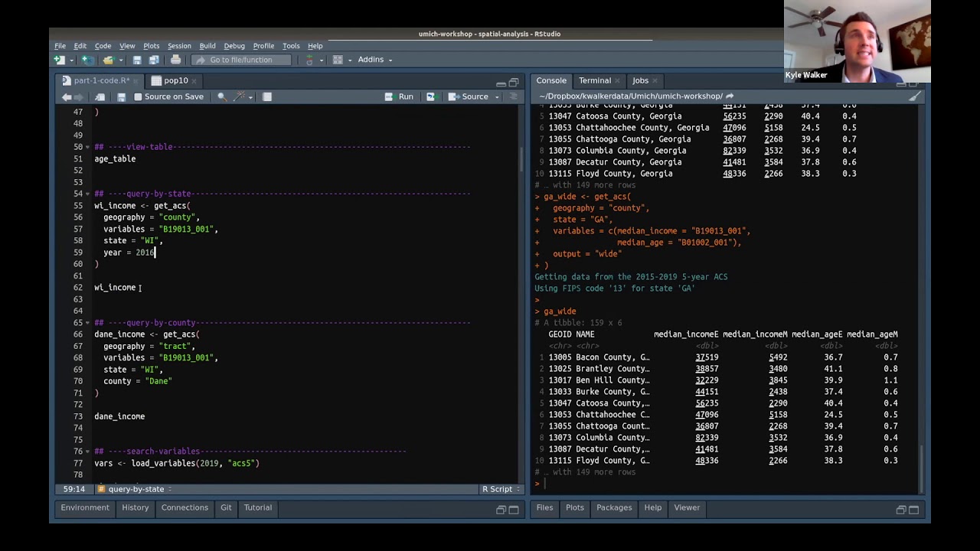Open the version control toolbar icon
This screenshot has height=551, width=980.
[x=309, y=60]
